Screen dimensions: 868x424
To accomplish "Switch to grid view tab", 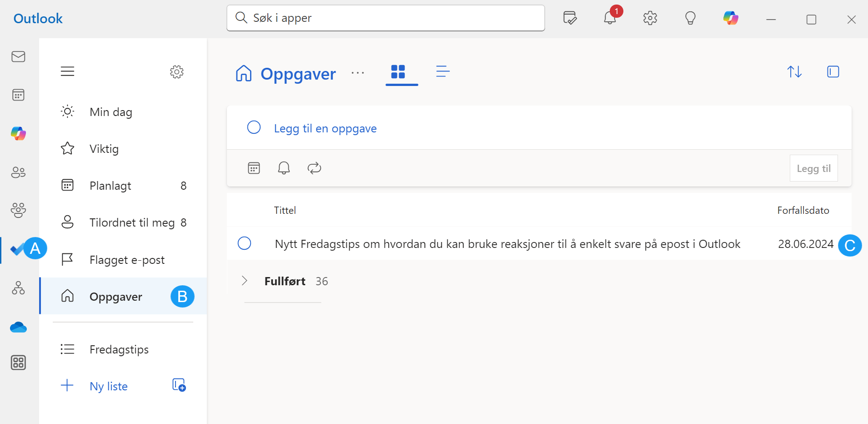I will coord(398,72).
